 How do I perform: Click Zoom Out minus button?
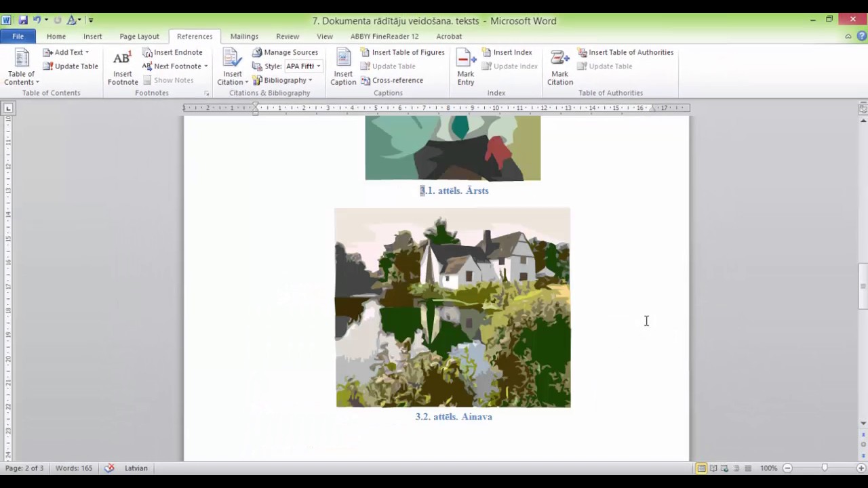tap(787, 468)
